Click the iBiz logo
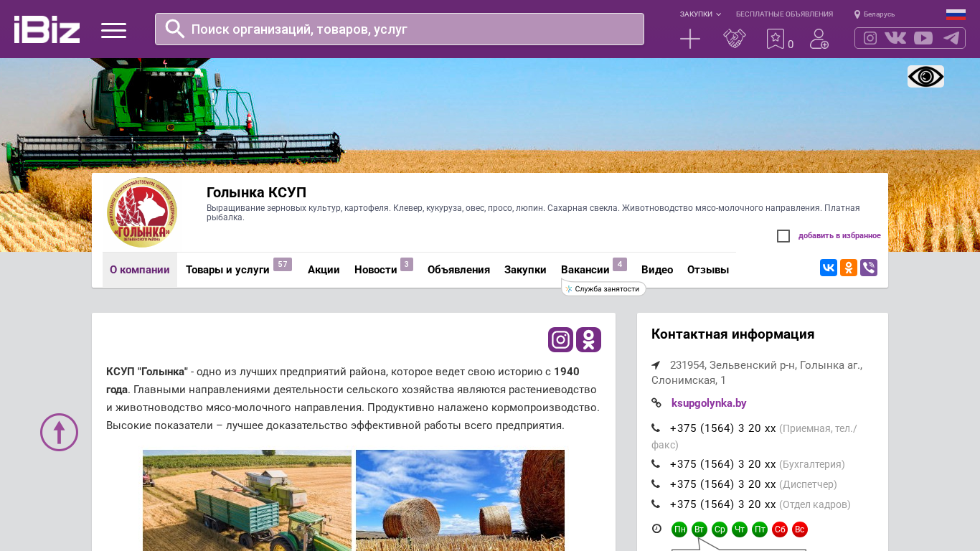Screen dimensions: 980x551 47,29
